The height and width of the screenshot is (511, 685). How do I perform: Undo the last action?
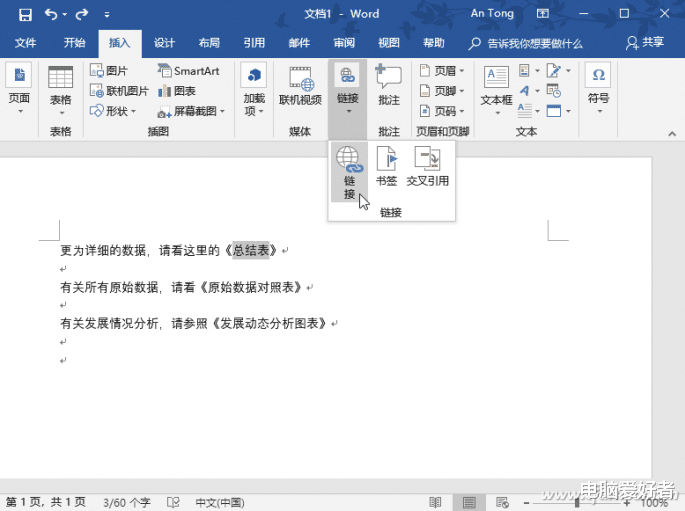51,14
